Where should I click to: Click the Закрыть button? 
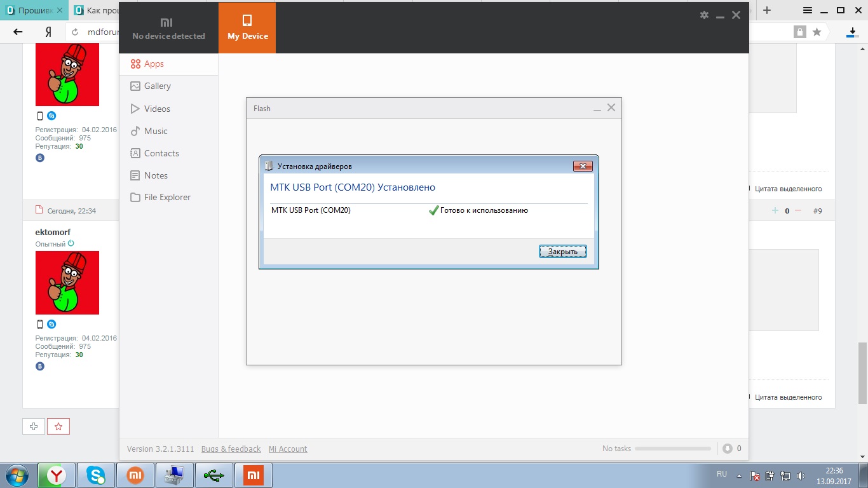563,252
